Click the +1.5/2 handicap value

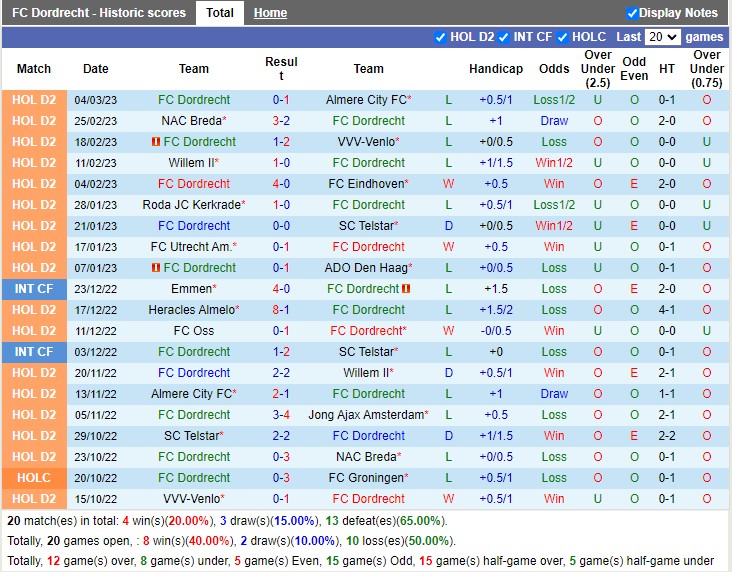tap(496, 310)
